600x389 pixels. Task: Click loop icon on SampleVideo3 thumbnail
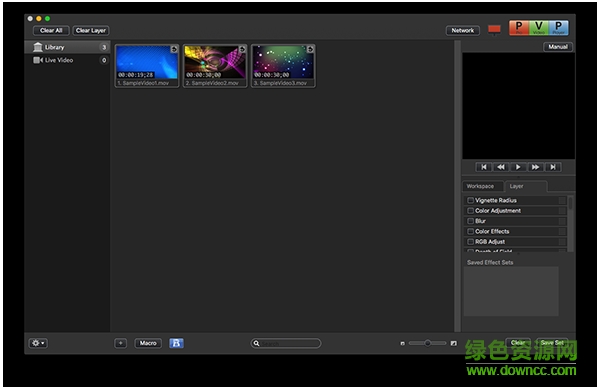(x=310, y=49)
